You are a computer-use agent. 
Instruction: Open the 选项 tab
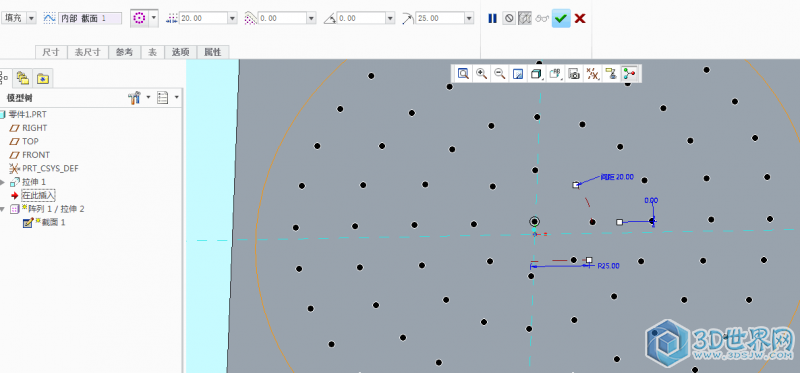coord(181,52)
